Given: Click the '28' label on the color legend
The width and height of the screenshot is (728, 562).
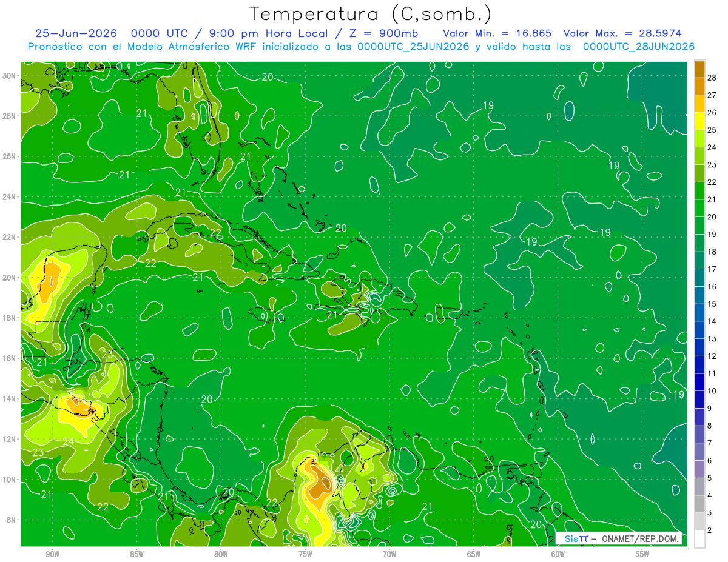Looking at the screenshot, I should [712, 78].
